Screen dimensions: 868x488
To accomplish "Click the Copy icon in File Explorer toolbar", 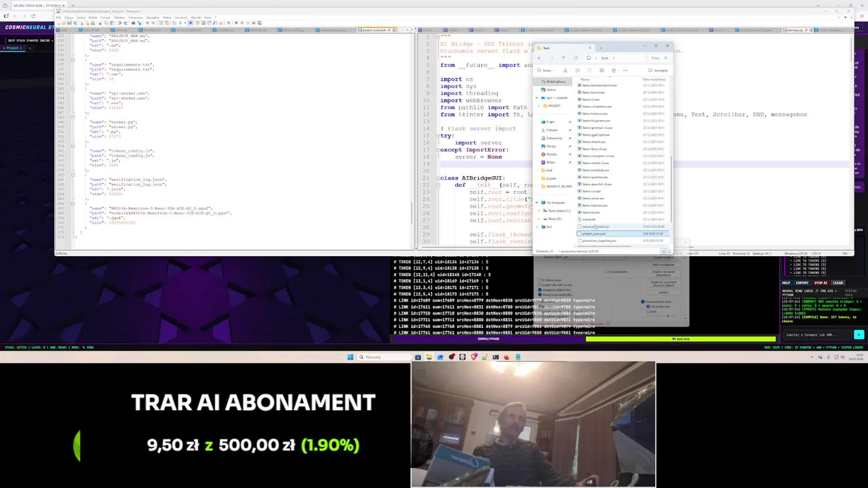I will pyautogui.click(x=578, y=70).
